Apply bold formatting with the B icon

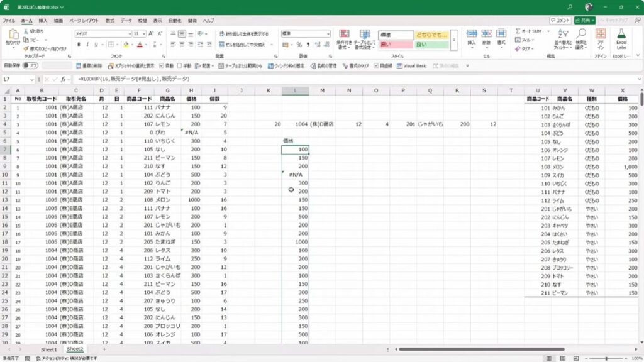(79, 45)
